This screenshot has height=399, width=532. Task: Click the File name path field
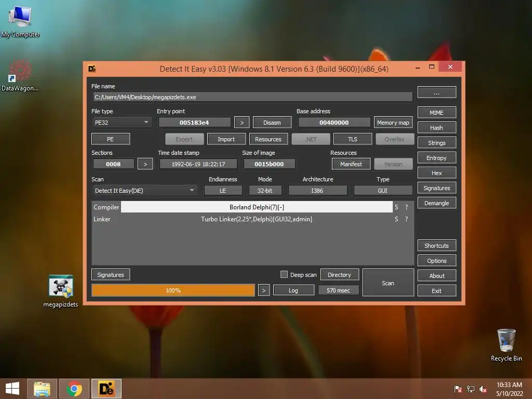(x=252, y=97)
